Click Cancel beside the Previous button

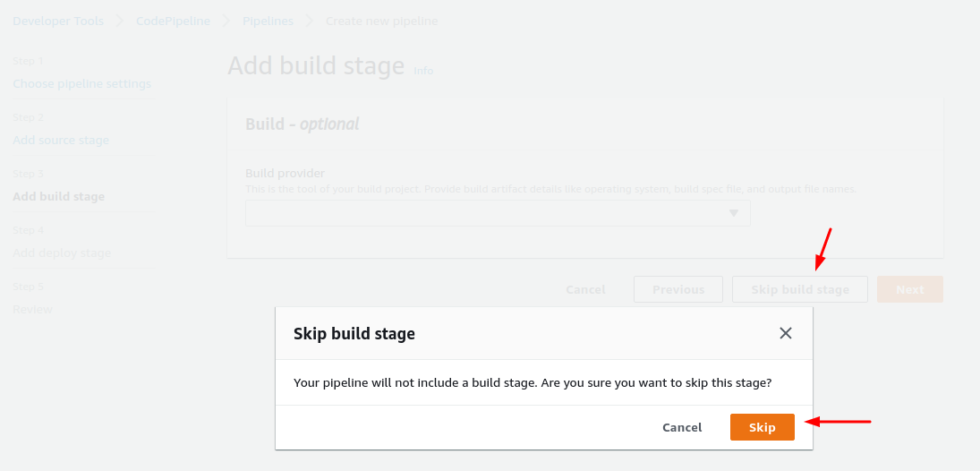click(x=585, y=289)
